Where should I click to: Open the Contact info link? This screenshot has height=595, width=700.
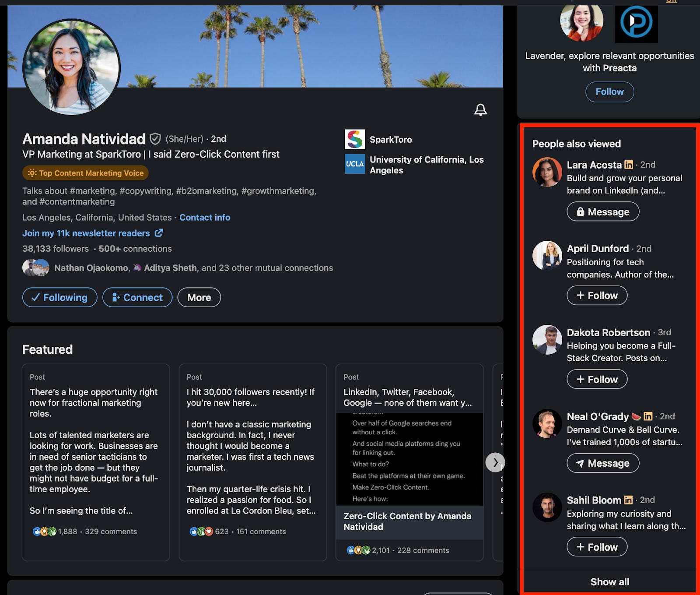click(205, 218)
